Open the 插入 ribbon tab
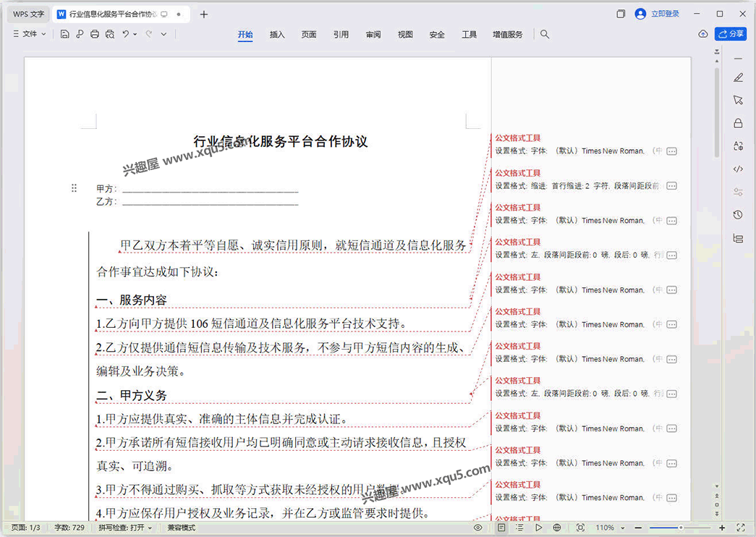This screenshot has height=537, width=756. pos(277,34)
